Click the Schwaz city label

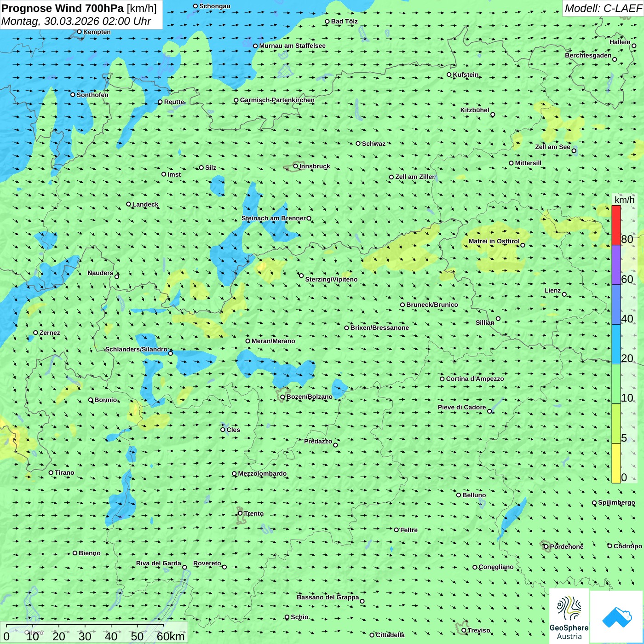click(374, 144)
